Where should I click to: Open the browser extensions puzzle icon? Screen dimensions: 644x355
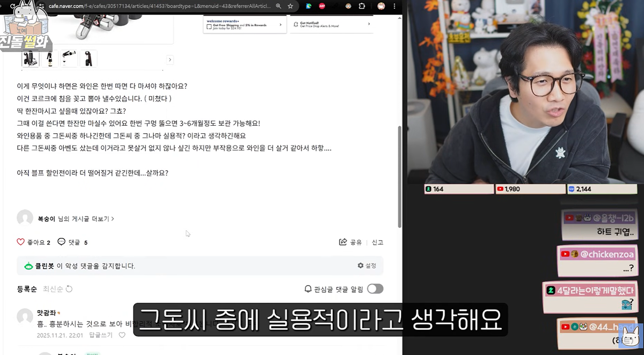(x=362, y=6)
